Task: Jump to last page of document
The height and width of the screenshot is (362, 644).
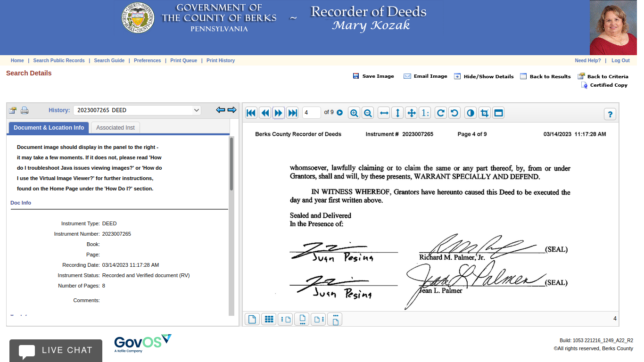Action: (293, 113)
